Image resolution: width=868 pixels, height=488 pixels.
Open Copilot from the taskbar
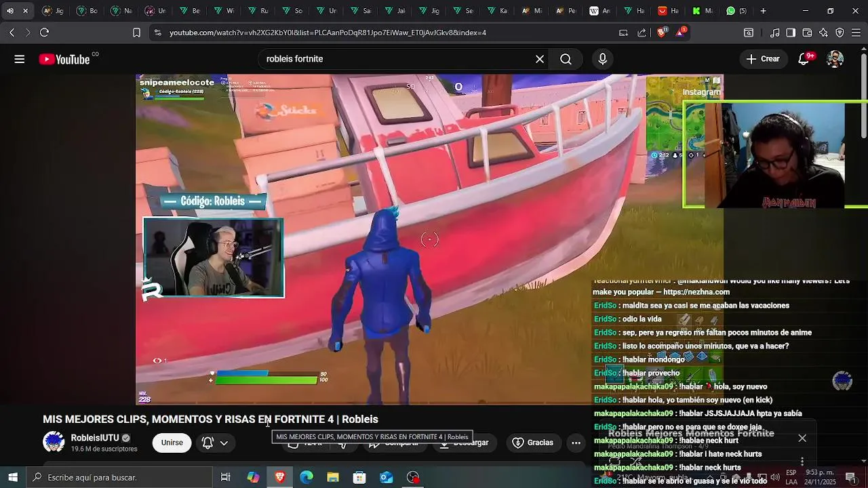253,477
